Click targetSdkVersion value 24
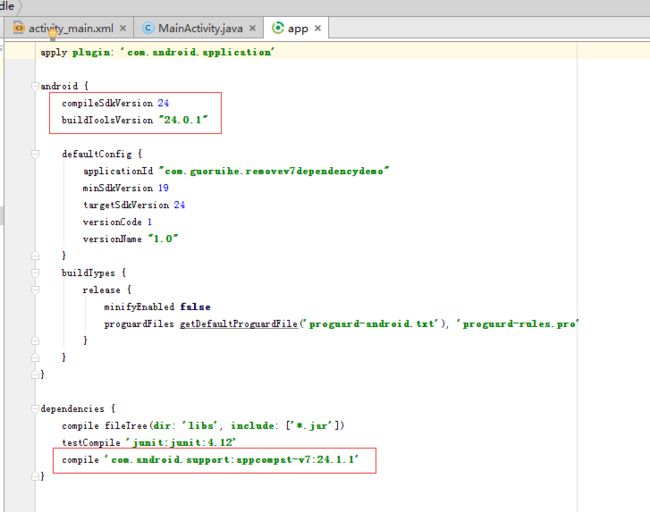The height and width of the screenshot is (512, 650). point(179,205)
